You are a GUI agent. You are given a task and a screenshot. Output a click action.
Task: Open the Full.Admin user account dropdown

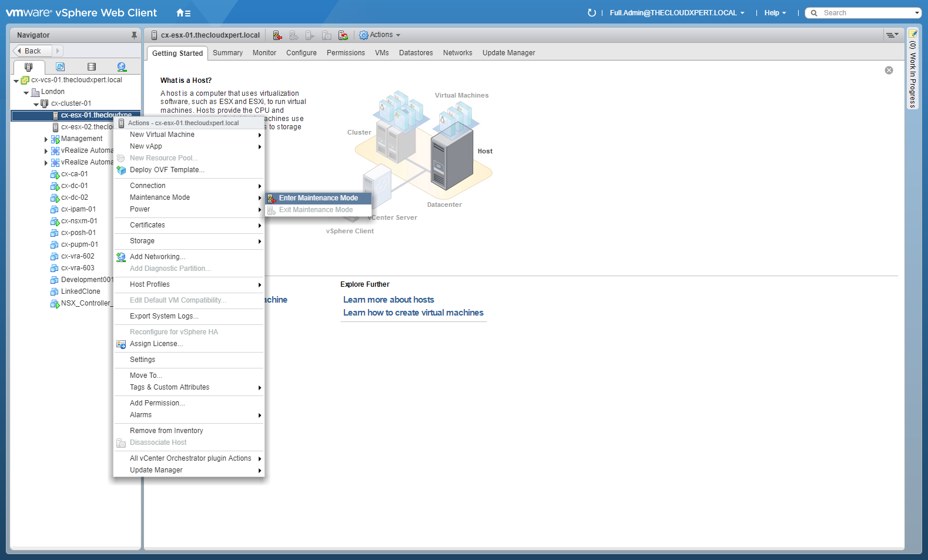[676, 13]
